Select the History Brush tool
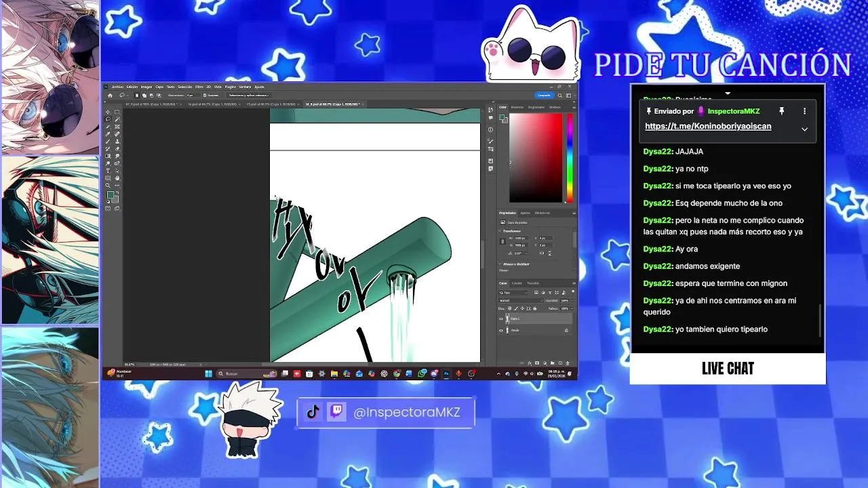This screenshot has height=488, width=868. tap(108, 148)
